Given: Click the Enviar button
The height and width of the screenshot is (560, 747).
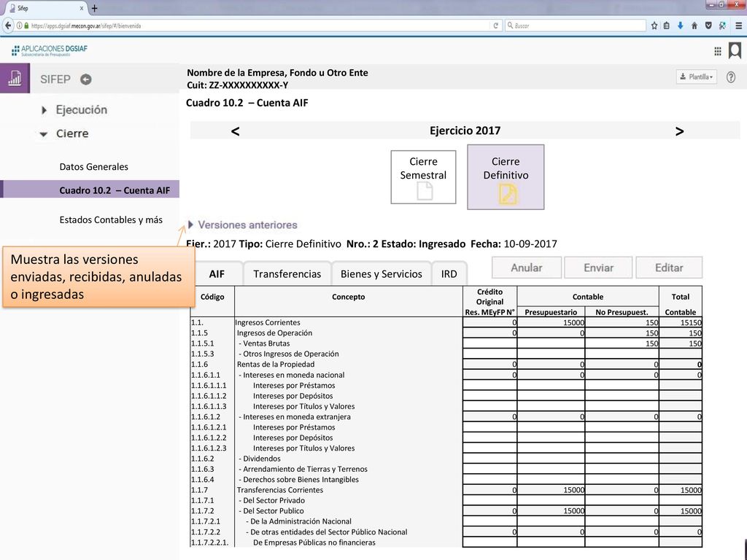Looking at the screenshot, I should click(x=598, y=268).
